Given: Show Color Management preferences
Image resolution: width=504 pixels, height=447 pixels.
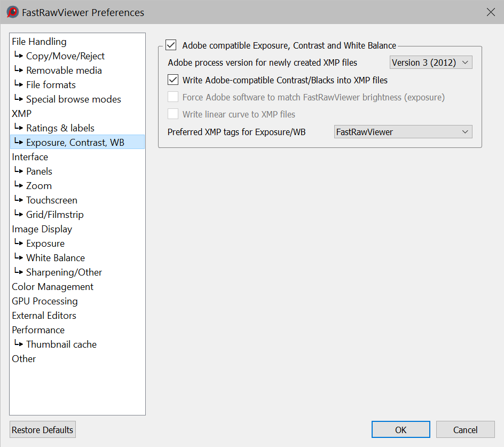Looking at the screenshot, I should coord(52,287).
